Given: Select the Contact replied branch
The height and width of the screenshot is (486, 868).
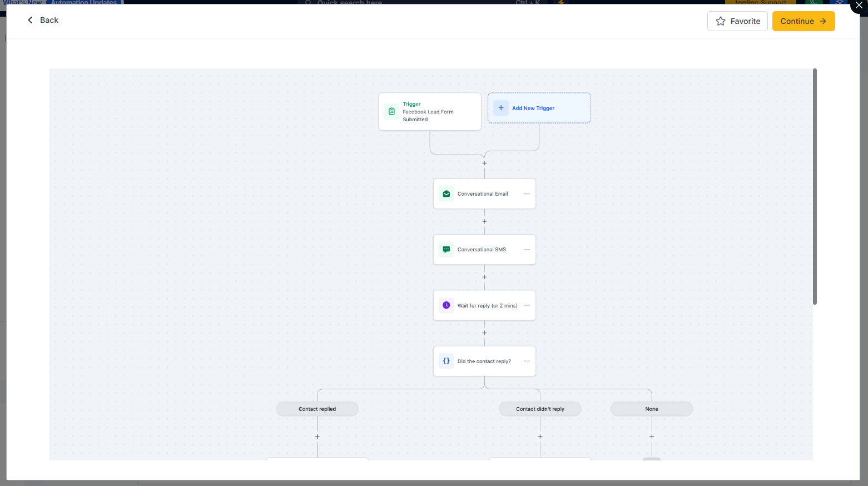Looking at the screenshot, I should [x=317, y=409].
